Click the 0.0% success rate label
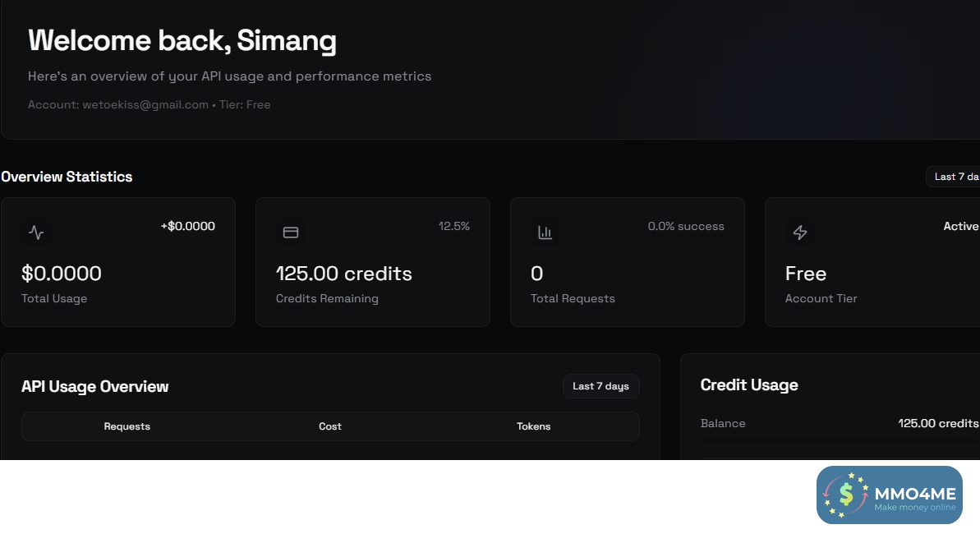Viewport: 980px width, 534px height. click(686, 227)
